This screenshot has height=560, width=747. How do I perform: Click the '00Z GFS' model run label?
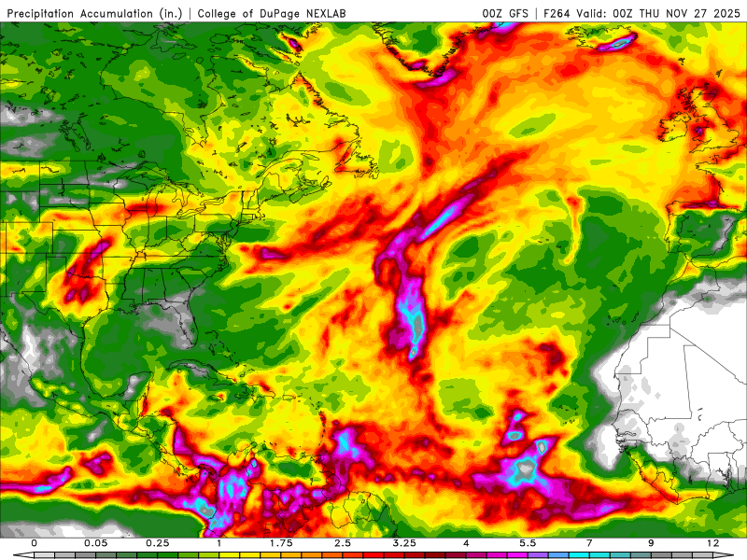point(505,13)
